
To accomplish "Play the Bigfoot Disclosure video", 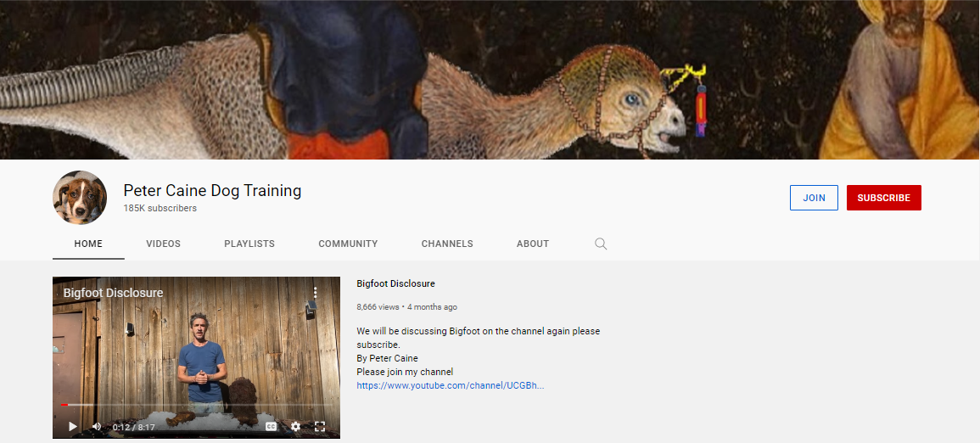I will [x=72, y=426].
